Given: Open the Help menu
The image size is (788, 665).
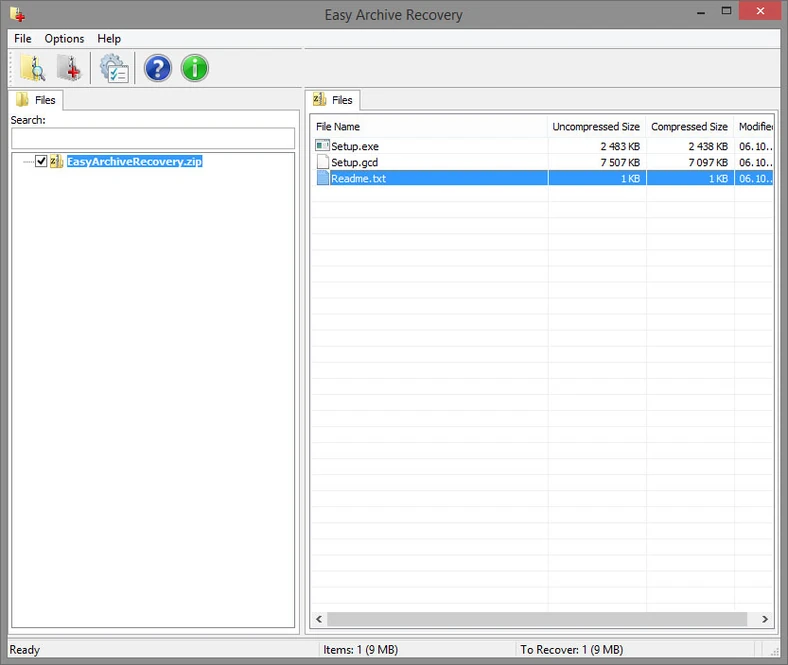Looking at the screenshot, I should point(109,39).
